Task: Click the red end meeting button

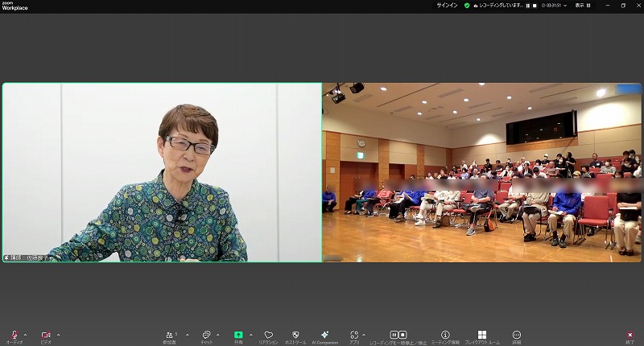Action: pyautogui.click(x=630, y=334)
